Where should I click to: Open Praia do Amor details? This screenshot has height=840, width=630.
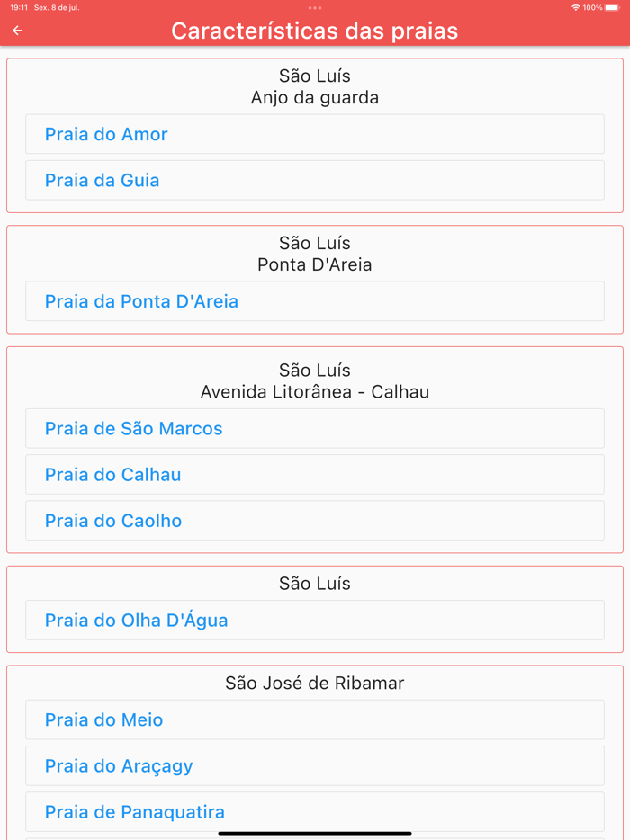[x=314, y=133]
